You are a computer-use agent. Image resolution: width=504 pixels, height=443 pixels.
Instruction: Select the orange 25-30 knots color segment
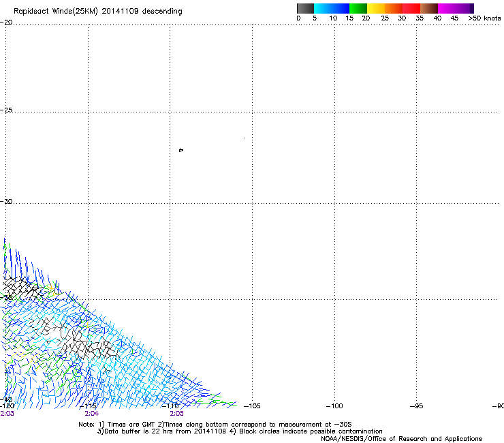(x=394, y=8)
